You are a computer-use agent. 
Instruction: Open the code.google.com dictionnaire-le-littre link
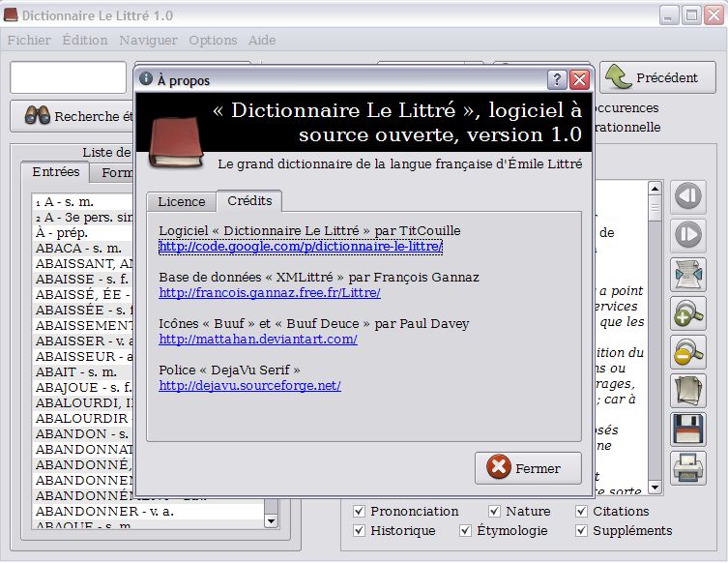pyautogui.click(x=301, y=247)
